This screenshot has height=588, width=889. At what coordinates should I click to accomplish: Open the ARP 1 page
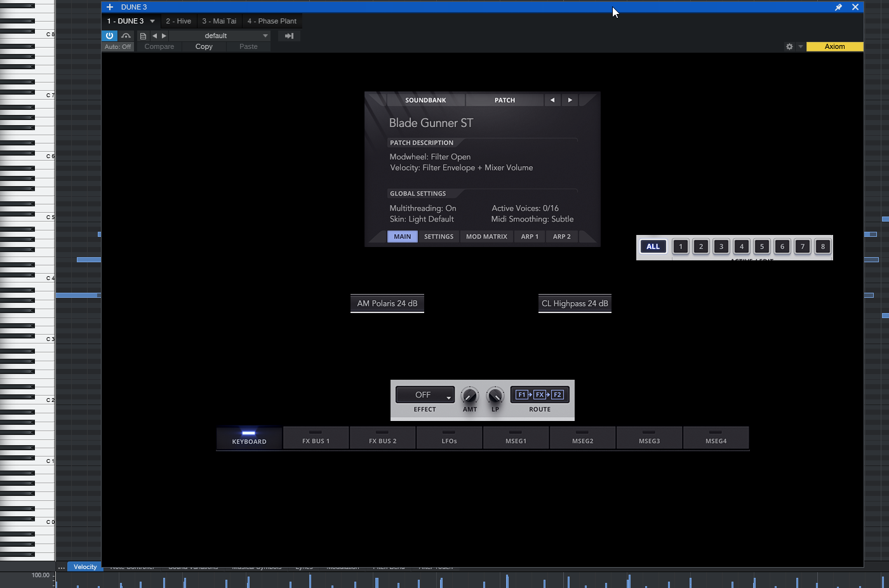point(530,237)
